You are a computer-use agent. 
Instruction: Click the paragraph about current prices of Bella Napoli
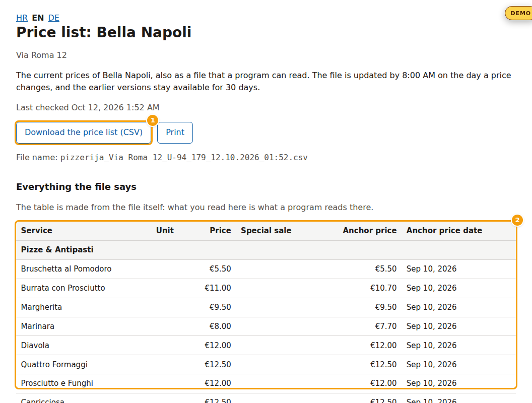pos(263,82)
